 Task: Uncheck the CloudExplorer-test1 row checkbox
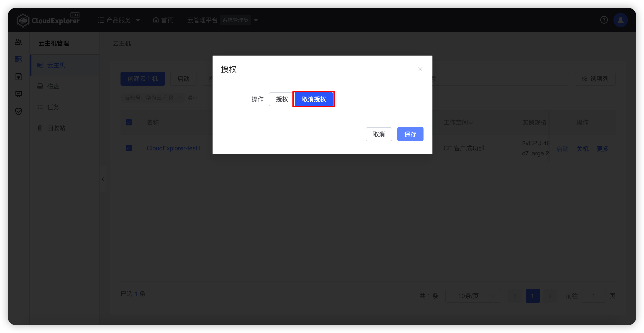(x=129, y=148)
